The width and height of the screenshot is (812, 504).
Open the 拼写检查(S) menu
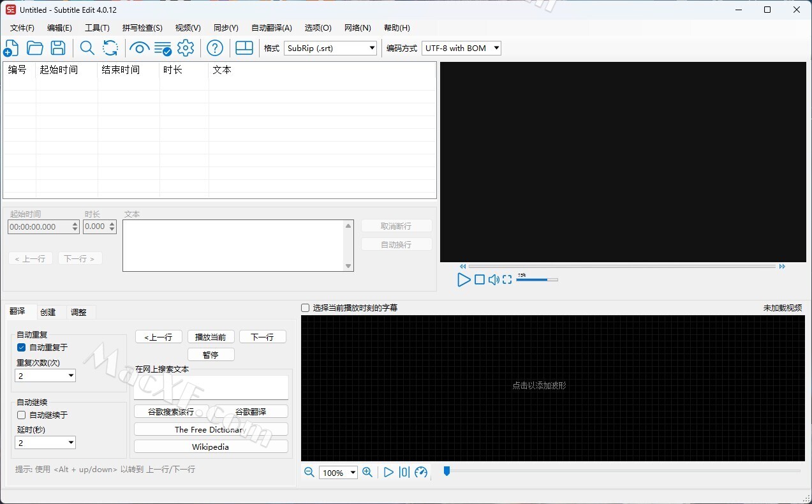point(142,28)
